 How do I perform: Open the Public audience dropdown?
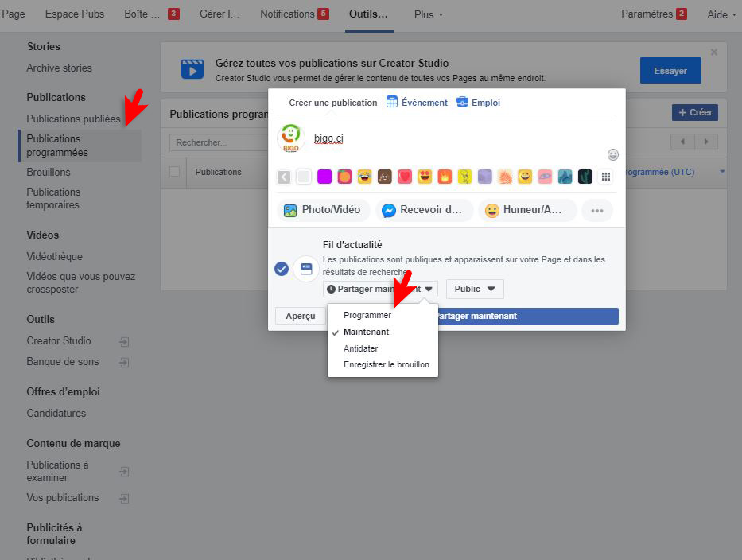pos(475,289)
